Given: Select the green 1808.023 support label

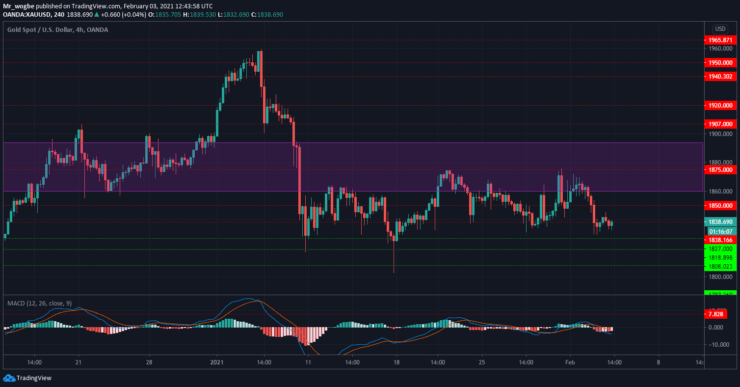Looking at the screenshot, I should (x=720, y=267).
